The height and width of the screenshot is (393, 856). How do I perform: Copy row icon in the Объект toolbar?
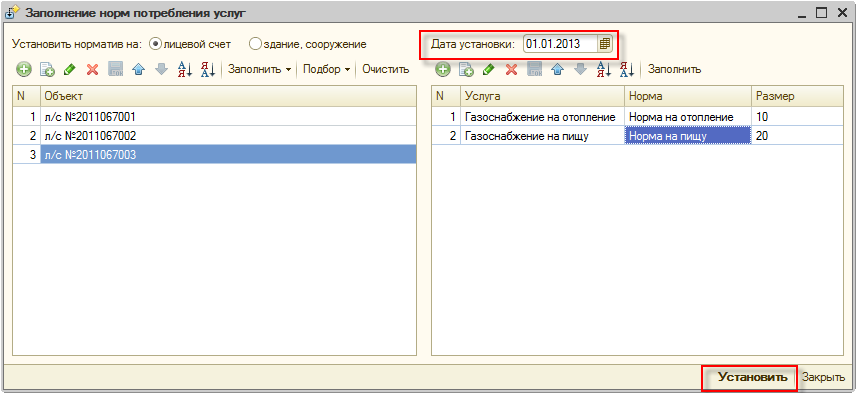point(47,69)
